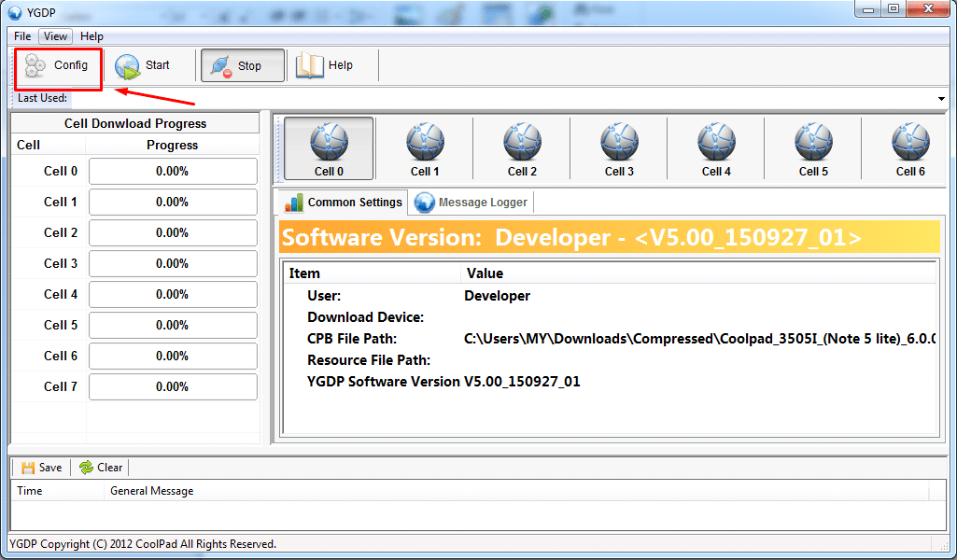Select the YGDP Software Version row
This screenshot has width=957, height=560.
coord(609,381)
